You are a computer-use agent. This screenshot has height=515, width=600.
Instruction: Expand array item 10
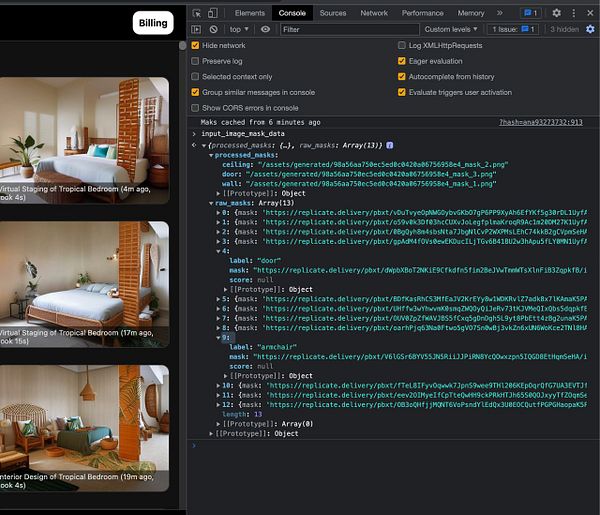[218, 386]
